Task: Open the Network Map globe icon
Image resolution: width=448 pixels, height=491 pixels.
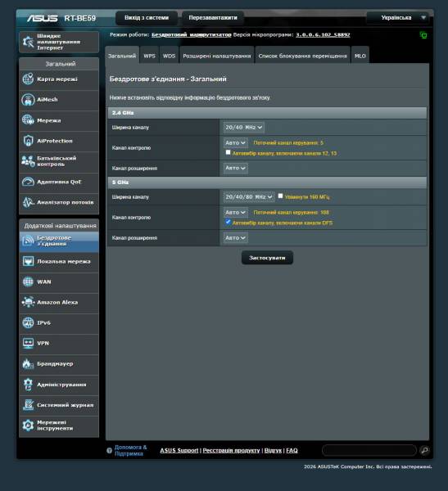Action: pos(28,79)
